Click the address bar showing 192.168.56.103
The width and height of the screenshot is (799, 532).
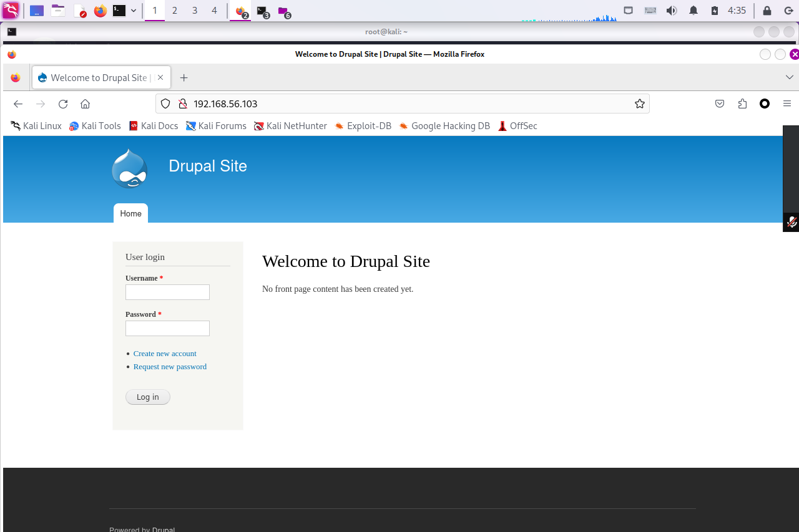coord(403,104)
